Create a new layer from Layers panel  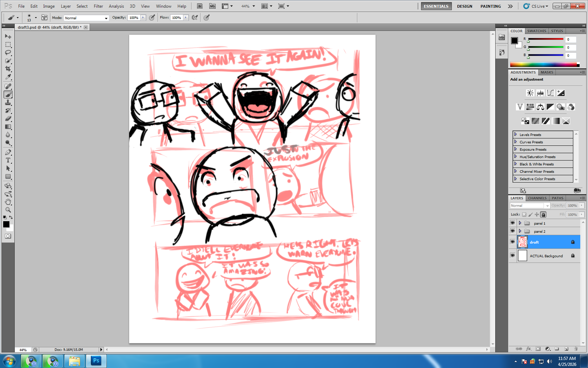point(566,349)
